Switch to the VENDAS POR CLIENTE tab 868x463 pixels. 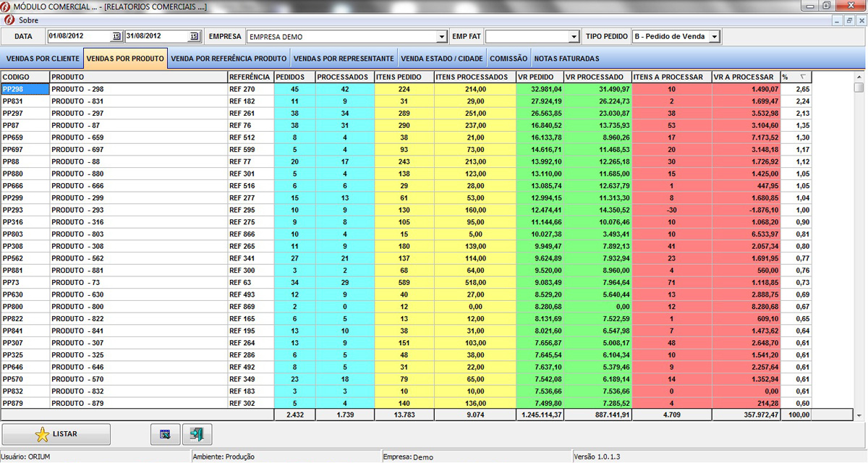[x=43, y=59]
